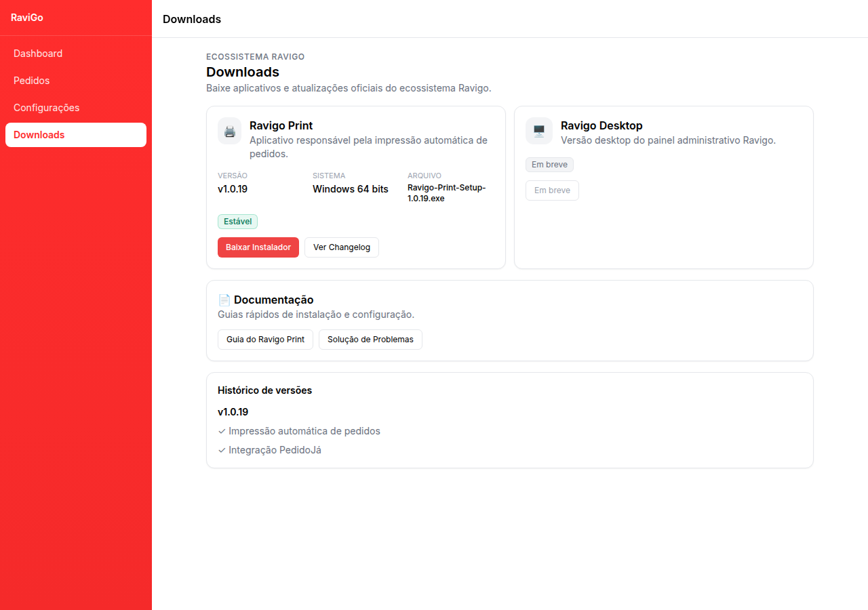Click the Aplicativo responsável pela impressão description

click(368, 147)
